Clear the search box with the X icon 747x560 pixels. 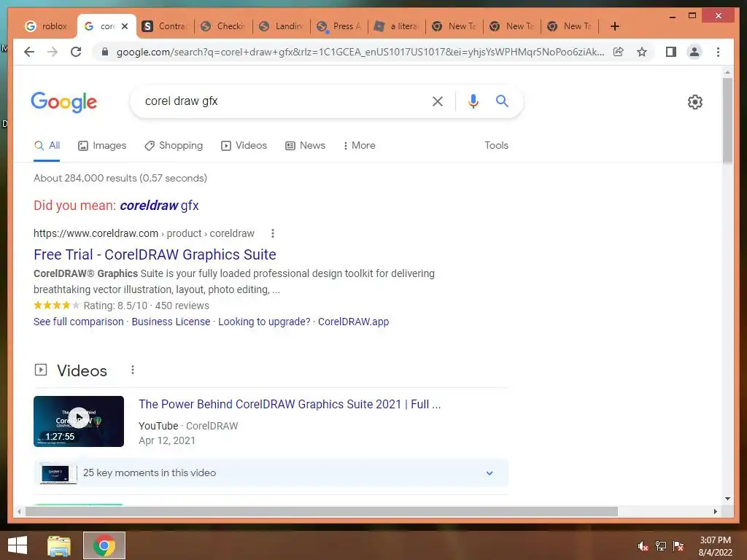pyautogui.click(x=438, y=101)
